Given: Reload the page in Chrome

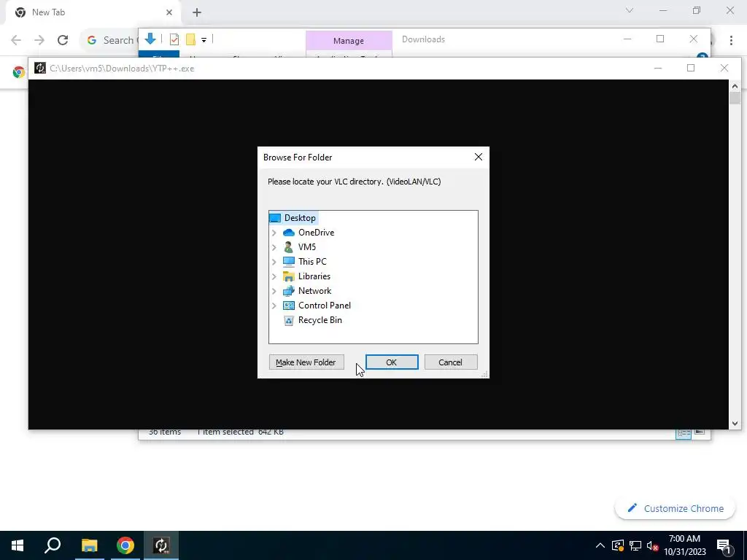Looking at the screenshot, I should click(x=63, y=40).
